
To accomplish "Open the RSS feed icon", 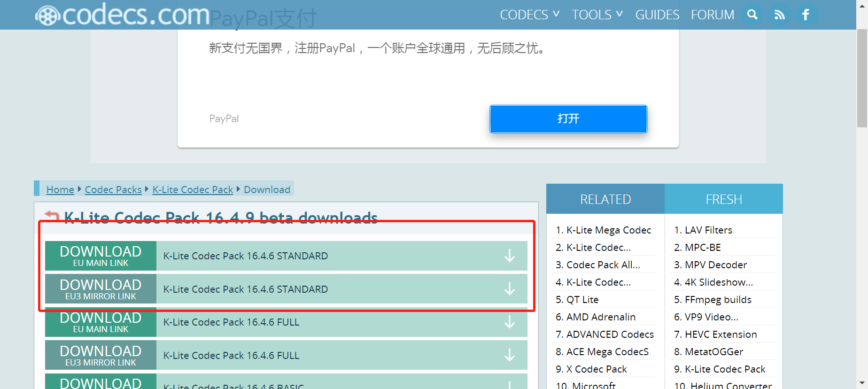I will 779,15.
